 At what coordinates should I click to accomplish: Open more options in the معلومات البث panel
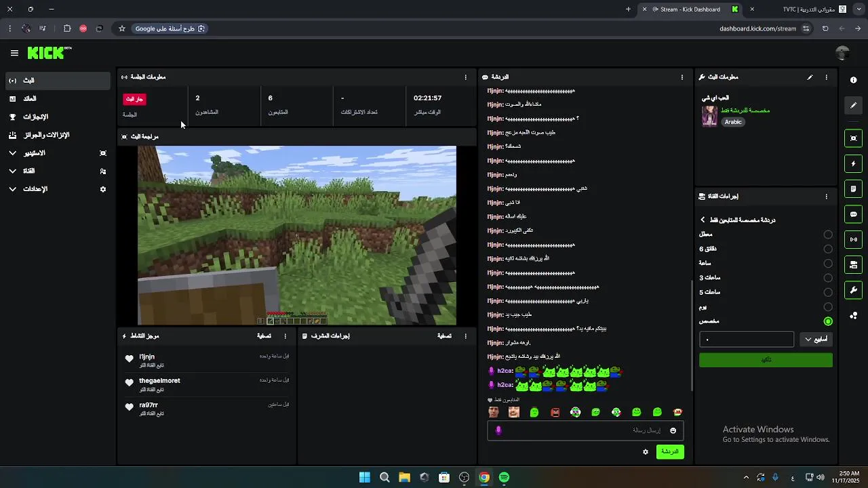point(826,77)
